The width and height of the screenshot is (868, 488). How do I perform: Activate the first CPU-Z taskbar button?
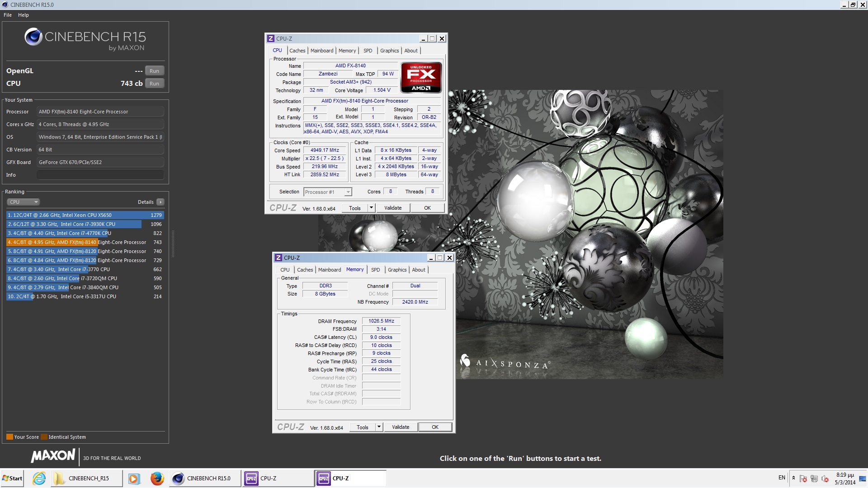click(278, 478)
